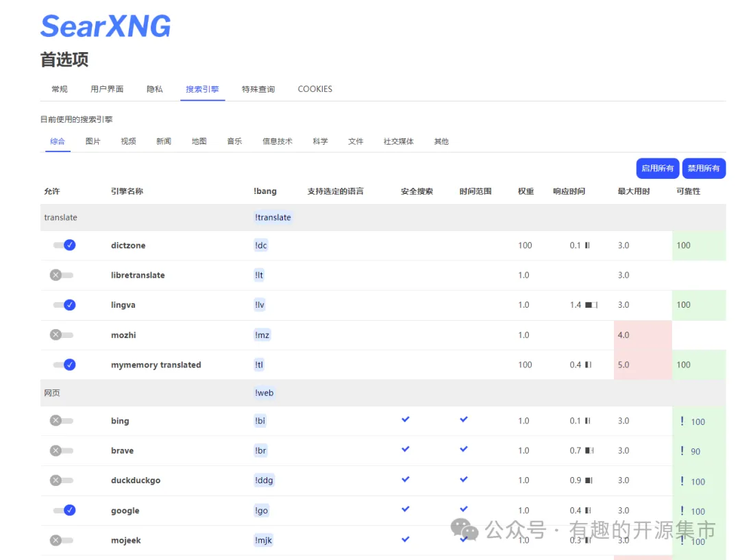The width and height of the screenshot is (740, 560).
Task: Click the !mjk bang label
Action: coord(263,540)
